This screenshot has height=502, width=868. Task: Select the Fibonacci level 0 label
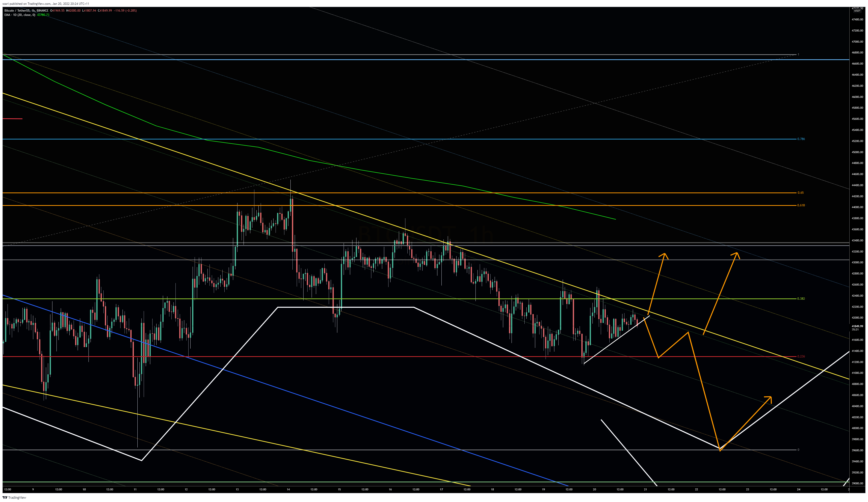point(798,450)
